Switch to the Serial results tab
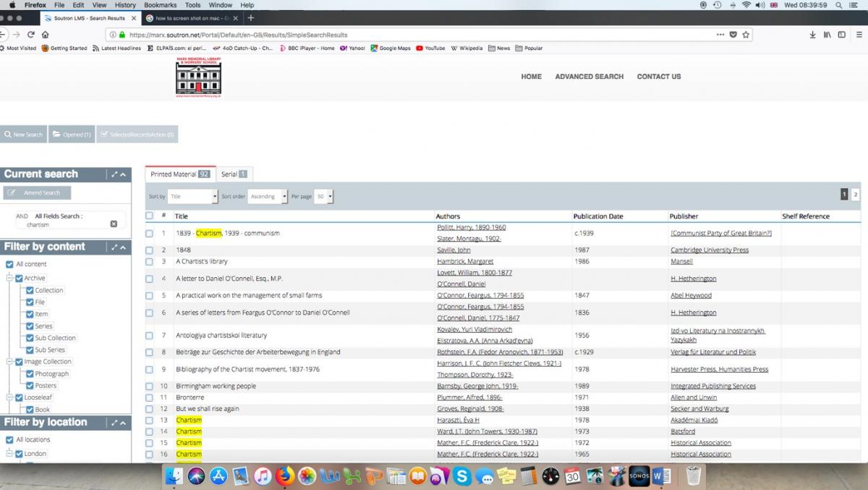 click(234, 174)
